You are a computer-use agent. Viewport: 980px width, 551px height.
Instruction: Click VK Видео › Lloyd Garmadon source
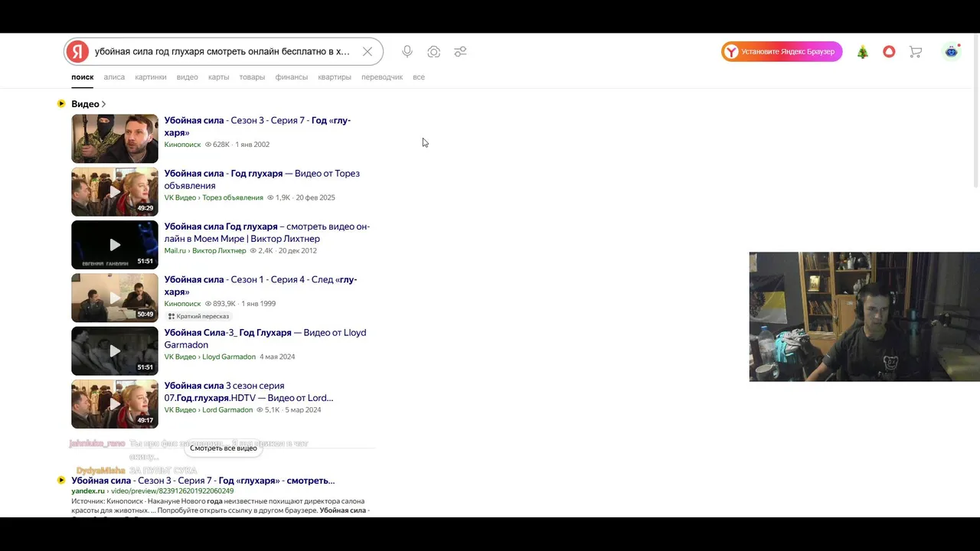(x=210, y=357)
